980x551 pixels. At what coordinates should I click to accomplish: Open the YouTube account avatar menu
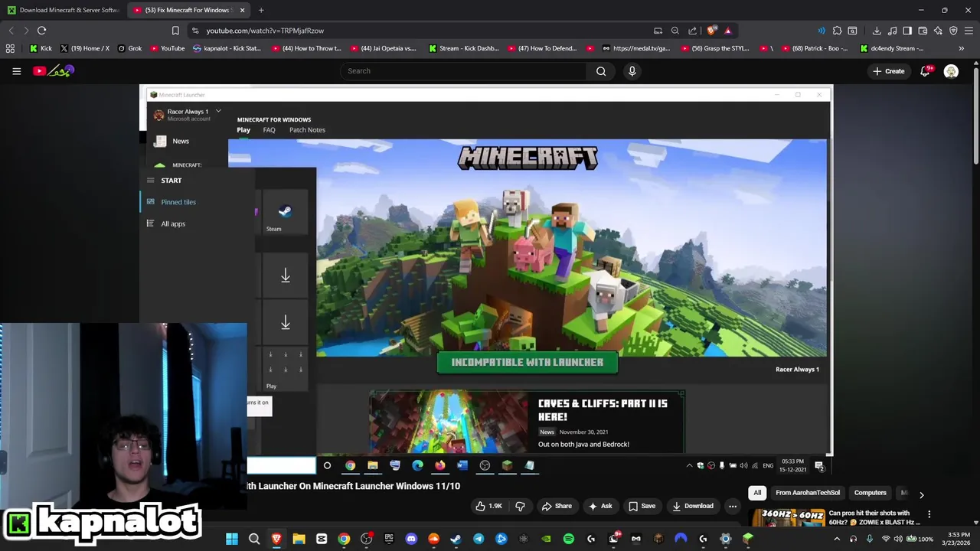pos(951,71)
